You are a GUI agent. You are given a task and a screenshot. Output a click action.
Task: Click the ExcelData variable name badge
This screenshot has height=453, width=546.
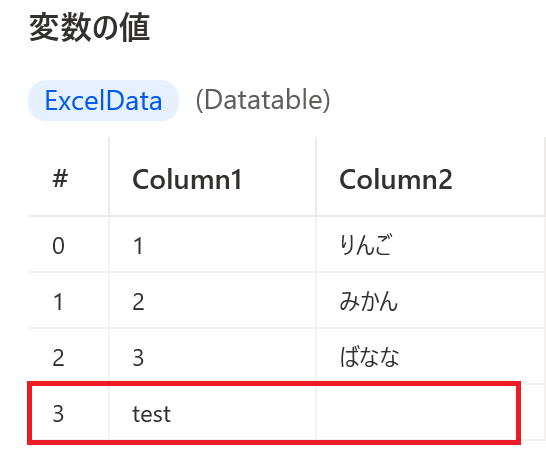pos(103,101)
